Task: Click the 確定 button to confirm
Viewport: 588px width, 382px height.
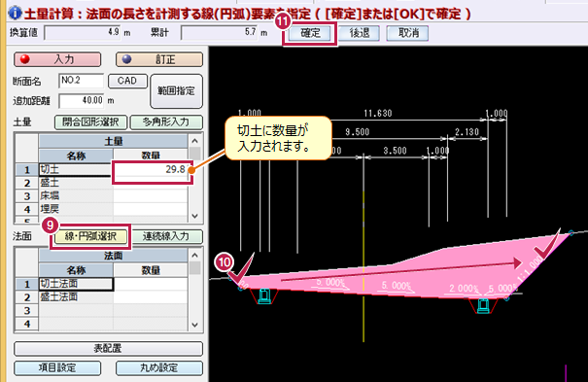Action: coord(310,33)
